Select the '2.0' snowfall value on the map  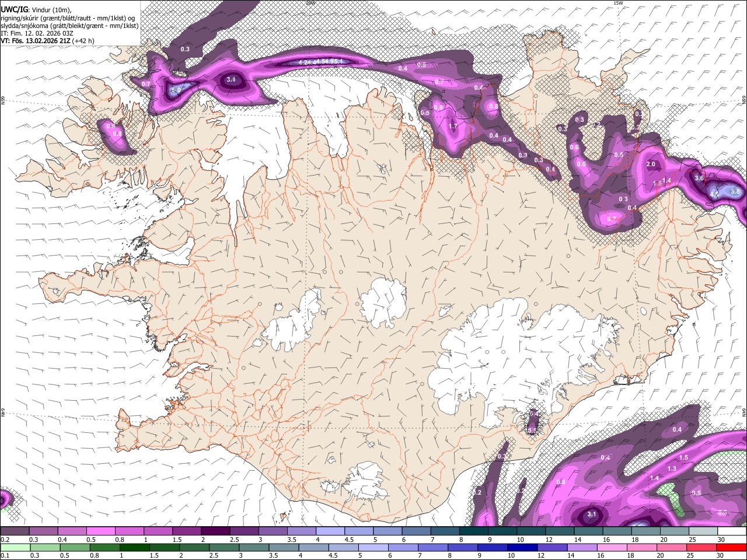pos(651,164)
